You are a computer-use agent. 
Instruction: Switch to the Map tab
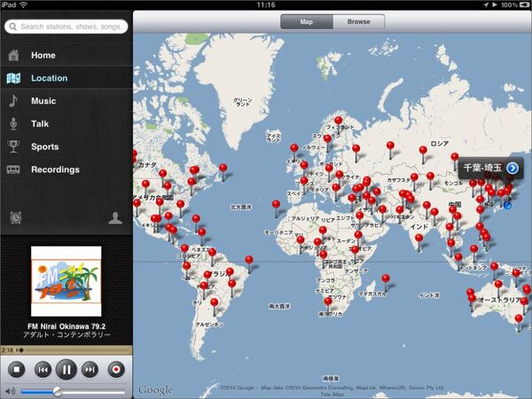(307, 21)
